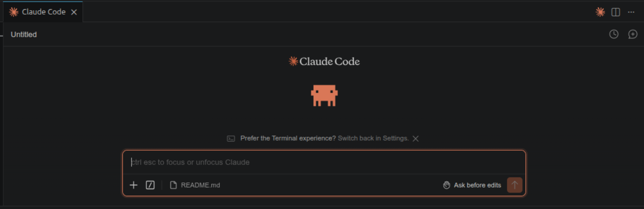Start a new chat with the speech-bubble plus icon
This screenshot has width=644, height=209.
point(633,34)
